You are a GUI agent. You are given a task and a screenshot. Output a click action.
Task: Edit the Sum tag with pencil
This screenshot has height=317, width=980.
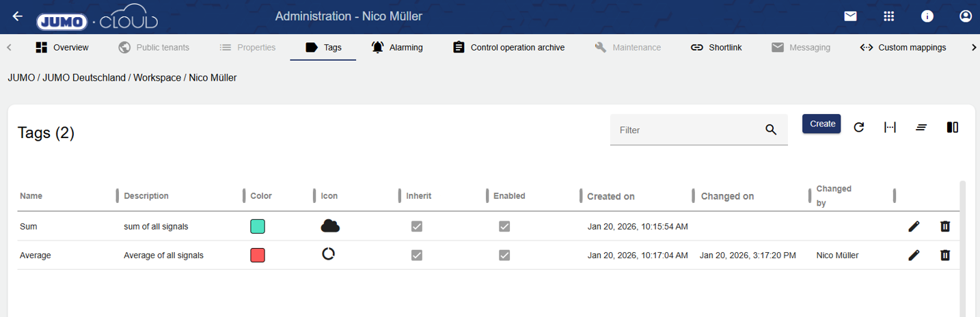tap(914, 226)
